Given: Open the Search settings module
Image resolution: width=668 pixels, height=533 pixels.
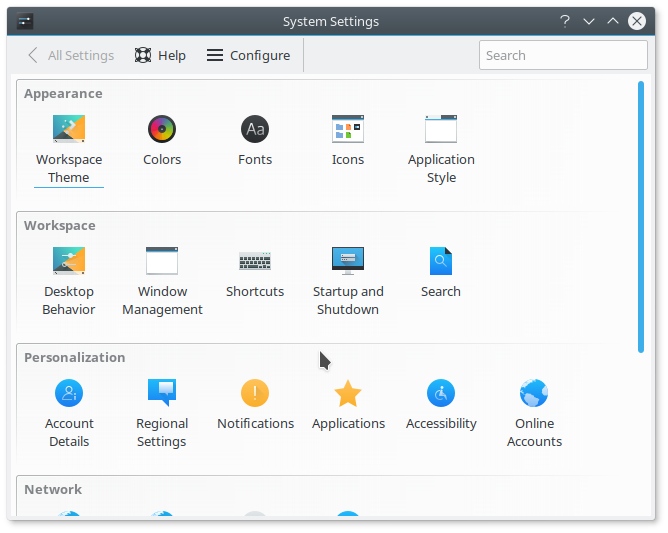Looking at the screenshot, I should click(441, 273).
